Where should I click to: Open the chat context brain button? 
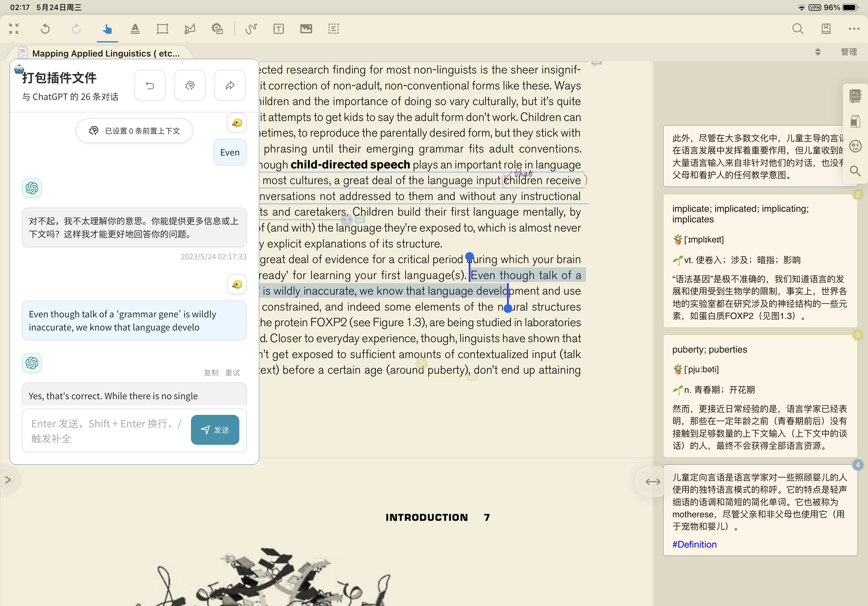pyautogui.click(x=190, y=86)
